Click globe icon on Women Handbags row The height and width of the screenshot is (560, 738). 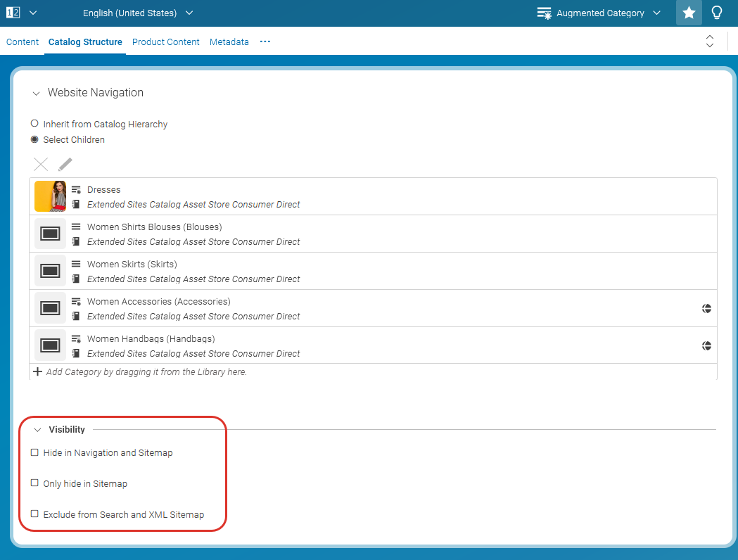(706, 345)
